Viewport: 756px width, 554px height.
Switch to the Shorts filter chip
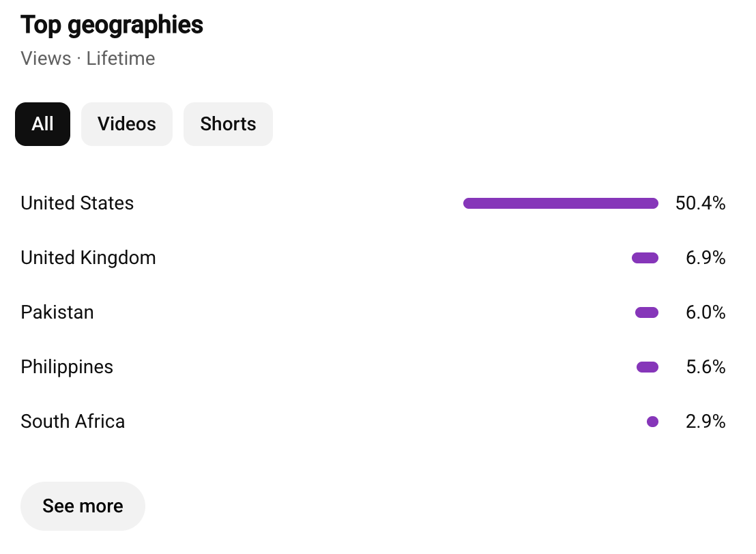tap(228, 124)
